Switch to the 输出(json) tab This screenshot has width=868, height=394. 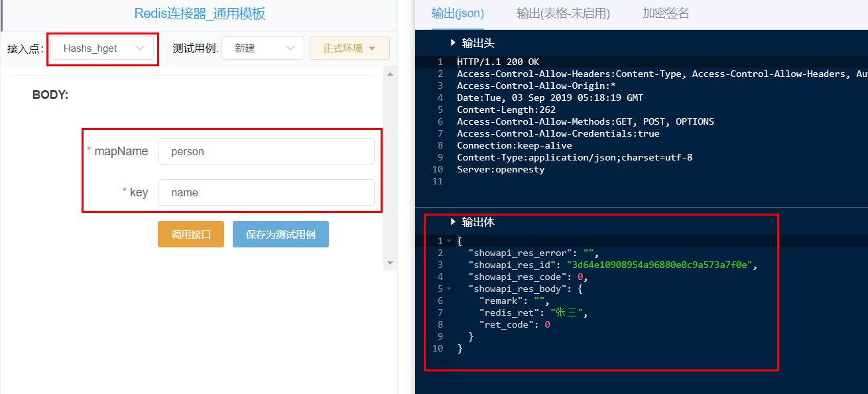[458, 13]
